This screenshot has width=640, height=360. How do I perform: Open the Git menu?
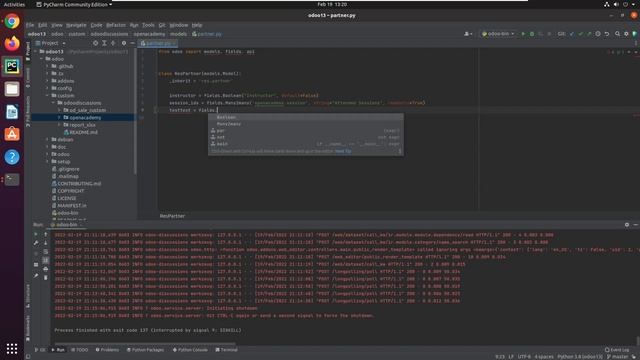(162, 25)
